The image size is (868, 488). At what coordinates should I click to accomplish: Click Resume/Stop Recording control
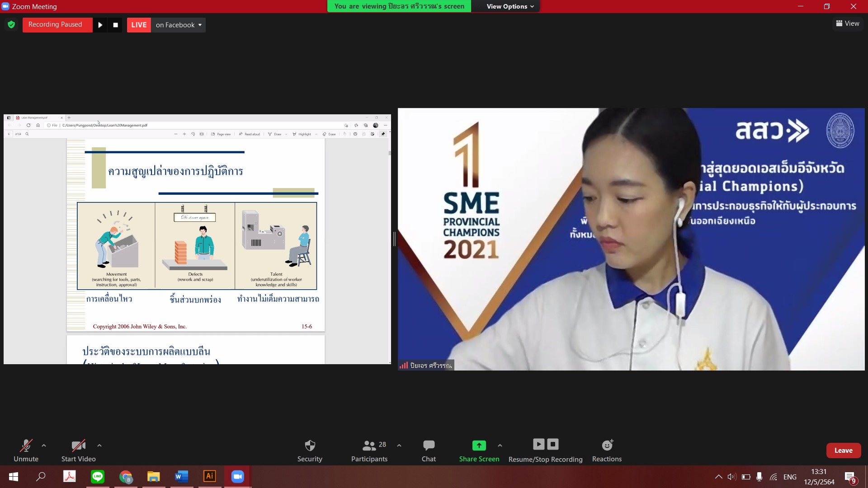pyautogui.click(x=545, y=450)
